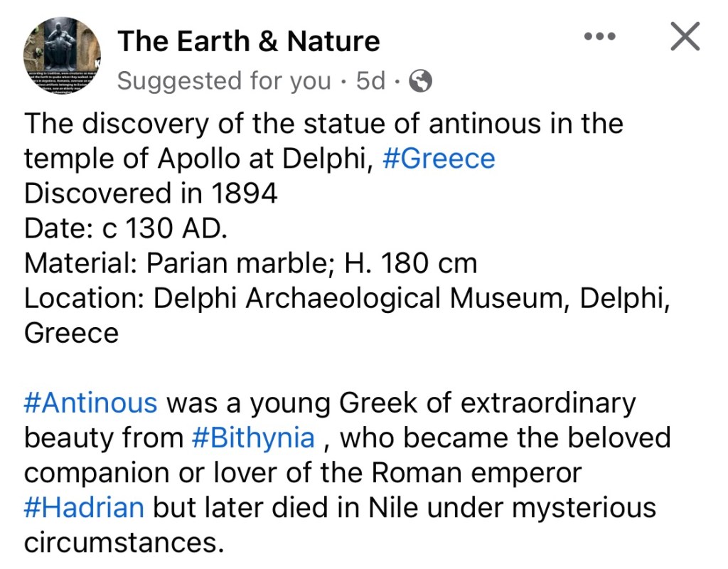Tap 'companion or lover of the Roman emperor'
The image size is (728, 569).
pyautogui.click(x=303, y=472)
